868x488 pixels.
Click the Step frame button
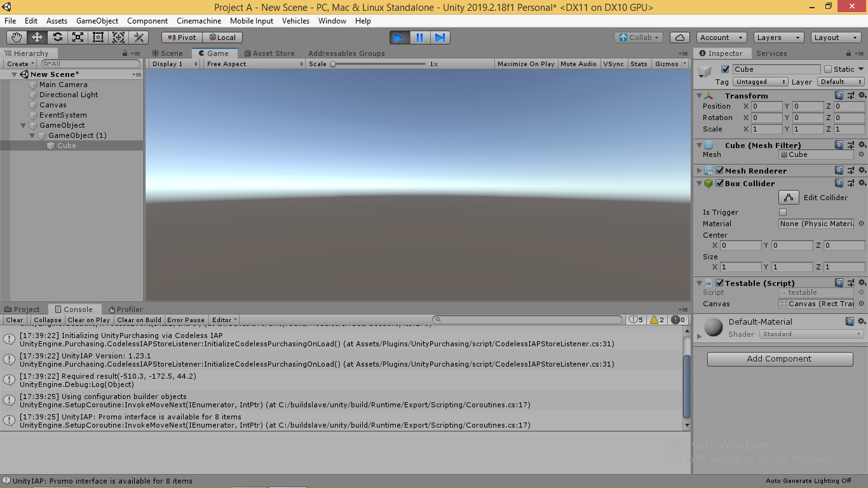(440, 37)
